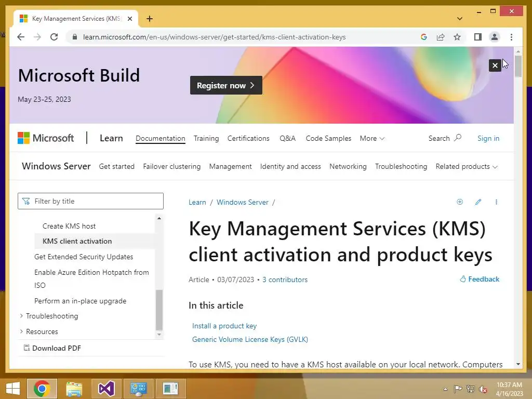Open the Windows Start button
Screen dimensions: 532x399
click(x=13, y=389)
